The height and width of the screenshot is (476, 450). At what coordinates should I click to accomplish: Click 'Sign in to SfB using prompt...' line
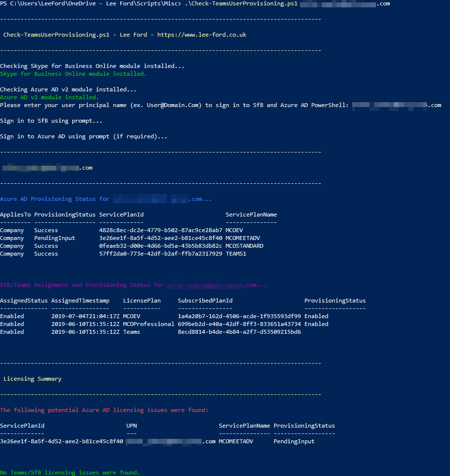tap(51, 121)
